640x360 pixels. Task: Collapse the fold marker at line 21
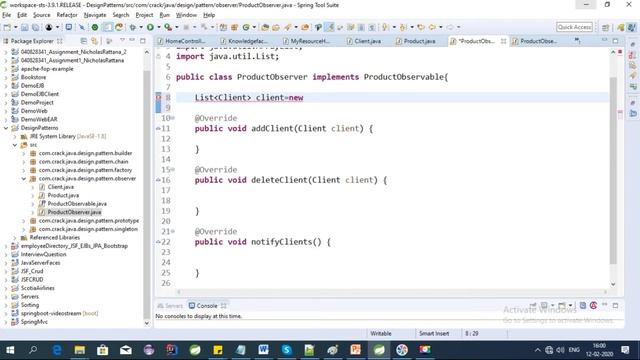click(x=173, y=231)
